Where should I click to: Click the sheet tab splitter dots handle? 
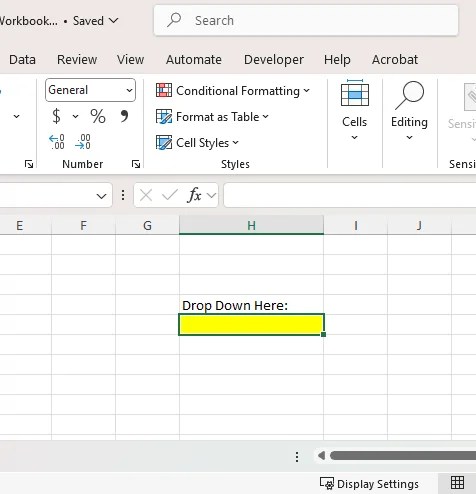coord(297,457)
